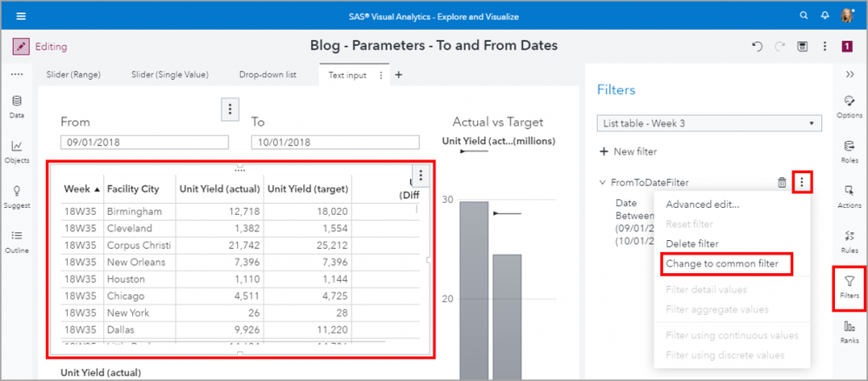Collapse the FromToDateFilter section
Image resolution: width=868 pixels, height=381 pixels.
click(603, 183)
